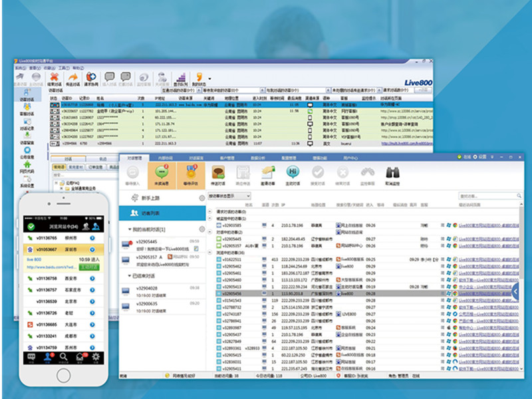
Task: Select the 金晓萍 row in back window
Action: click(241, 111)
